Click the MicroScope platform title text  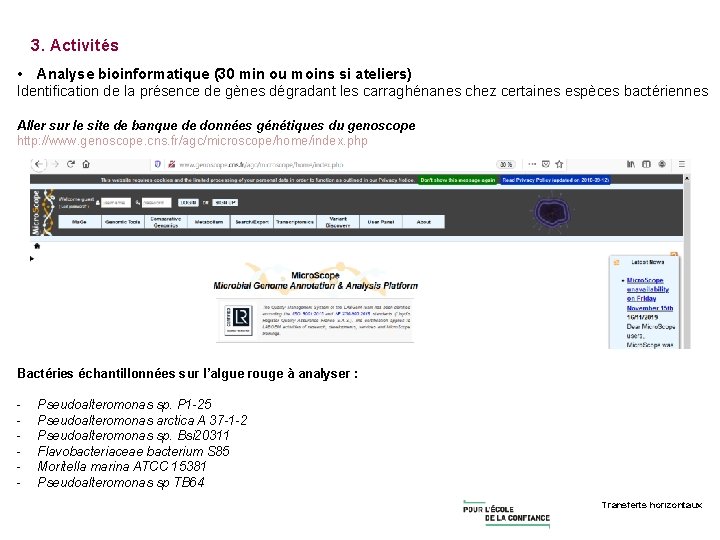coord(315,281)
